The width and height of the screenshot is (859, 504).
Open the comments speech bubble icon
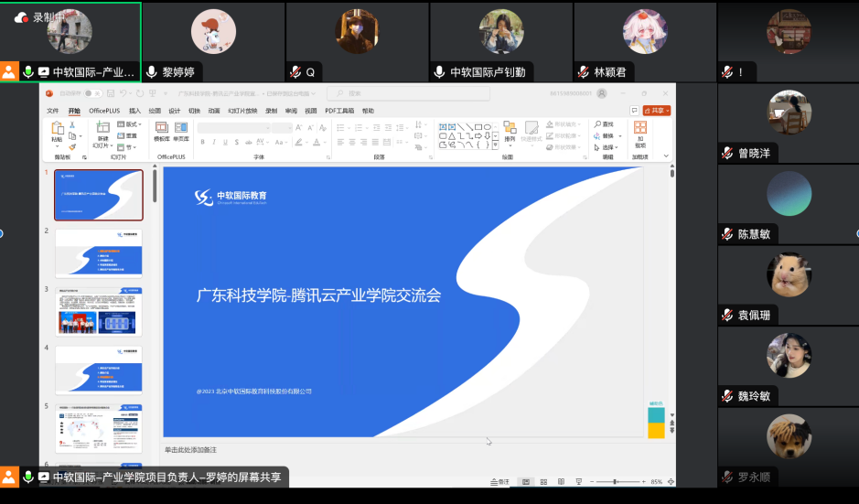[x=634, y=111]
